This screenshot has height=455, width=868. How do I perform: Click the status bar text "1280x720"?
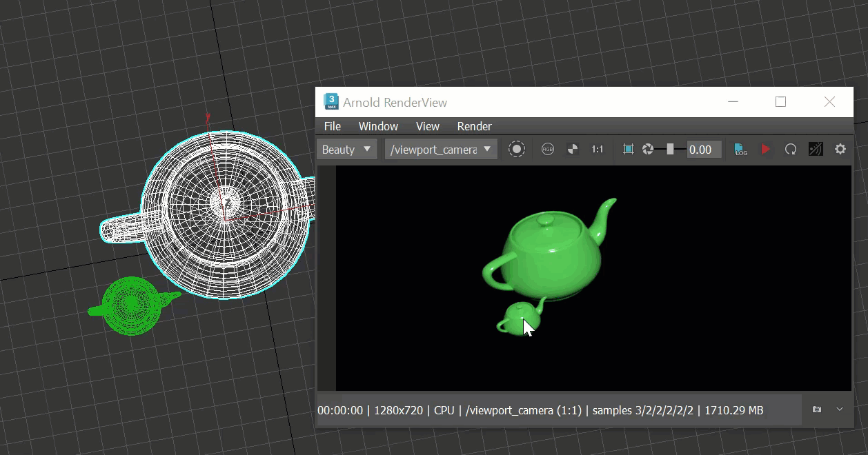point(398,410)
